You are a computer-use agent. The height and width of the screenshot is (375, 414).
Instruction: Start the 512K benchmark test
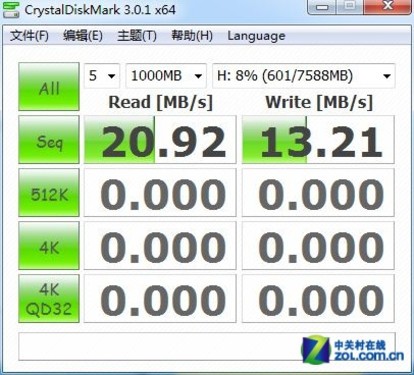point(49,192)
